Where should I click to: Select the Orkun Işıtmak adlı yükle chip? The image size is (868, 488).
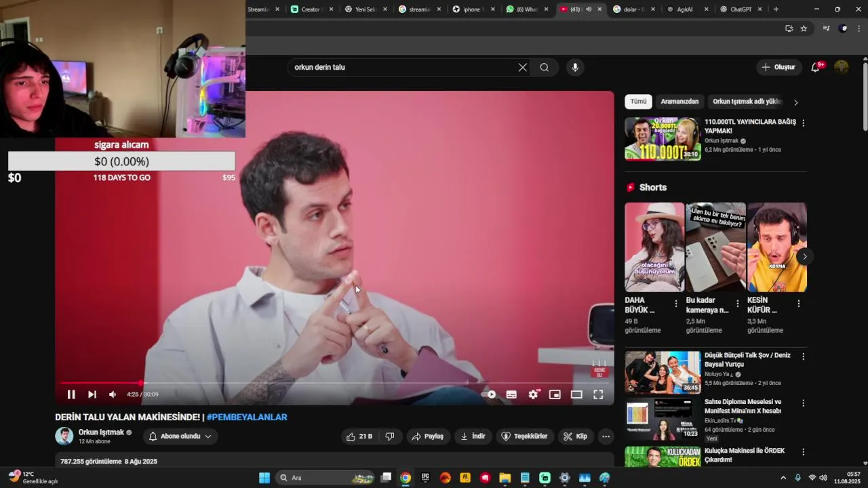pos(747,102)
